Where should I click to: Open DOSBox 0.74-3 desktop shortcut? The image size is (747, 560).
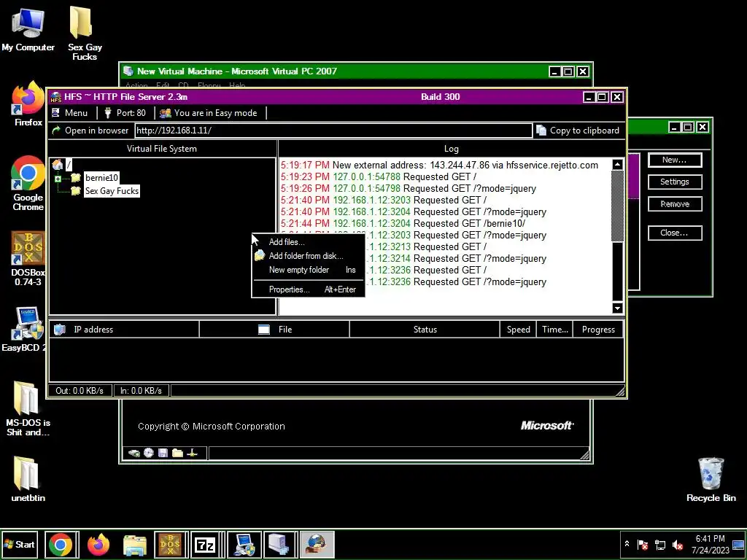pyautogui.click(x=28, y=259)
